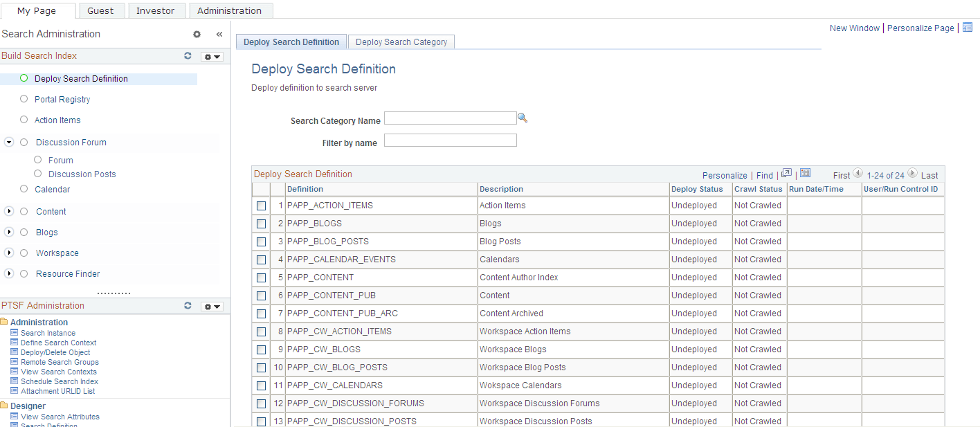Click the download to spreadsheet grid icon

pos(806,174)
